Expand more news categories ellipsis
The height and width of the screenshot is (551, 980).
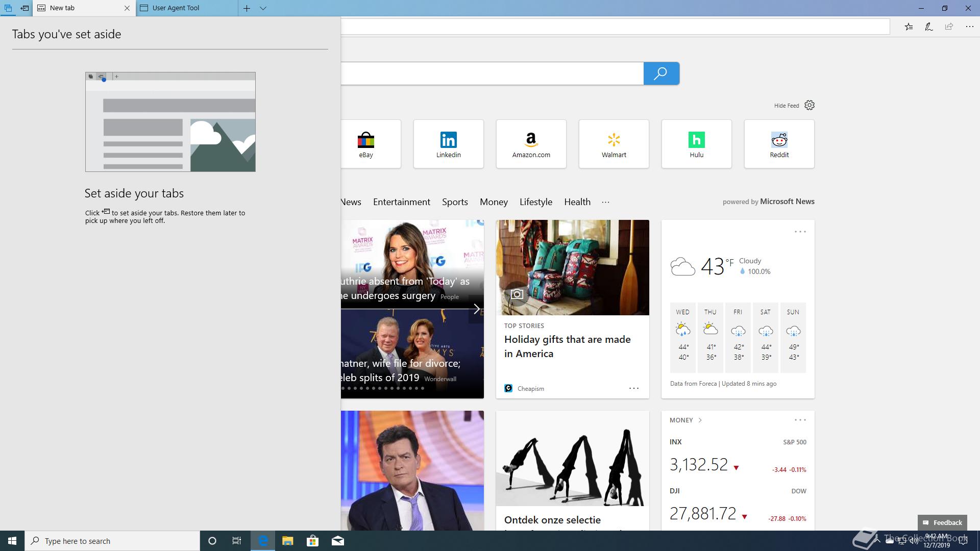[x=605, y=202]
